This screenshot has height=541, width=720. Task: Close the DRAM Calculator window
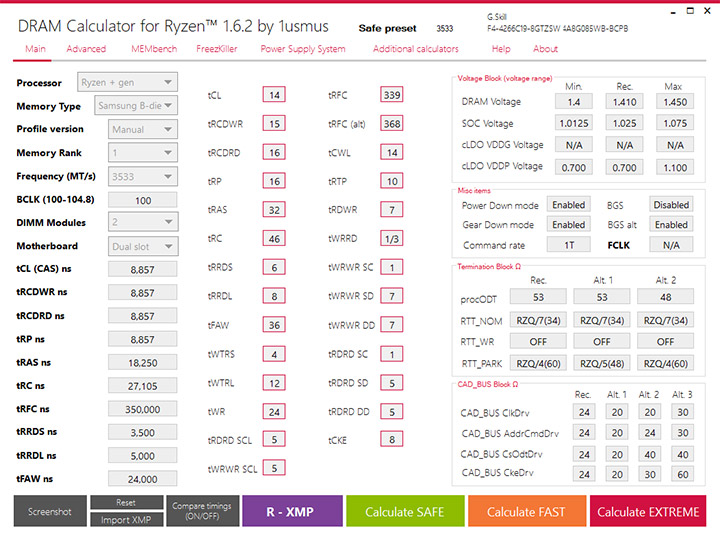(x=707, y=11)
